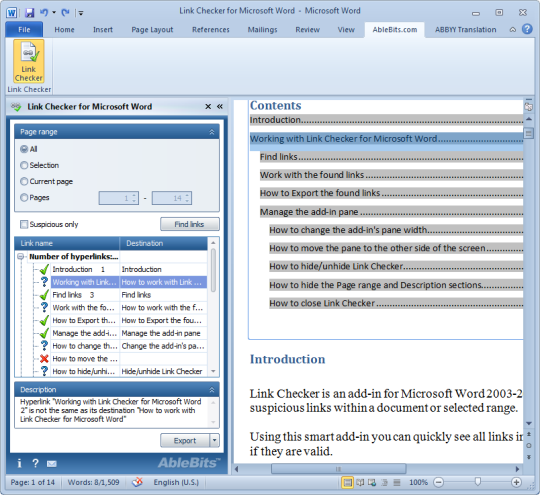Open the Insert ribbon tab
The height and width of the screenshot is (495, 540).
[103, 30]
